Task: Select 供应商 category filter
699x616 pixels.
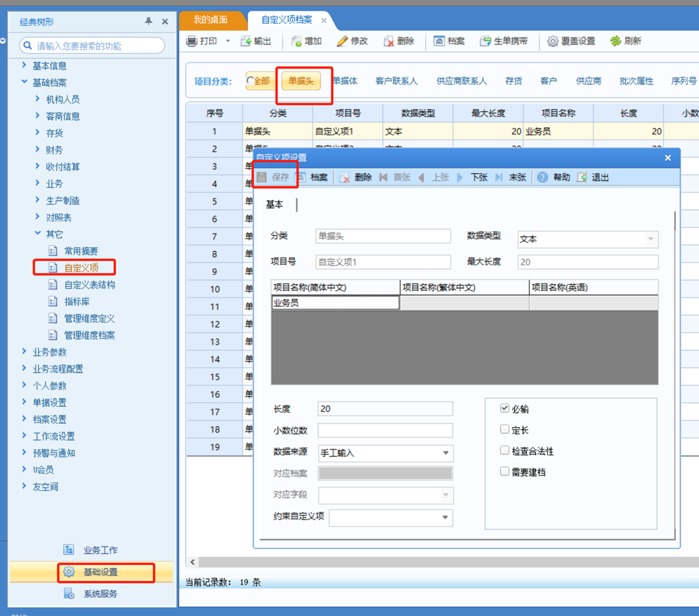Action: click(589, 80)
